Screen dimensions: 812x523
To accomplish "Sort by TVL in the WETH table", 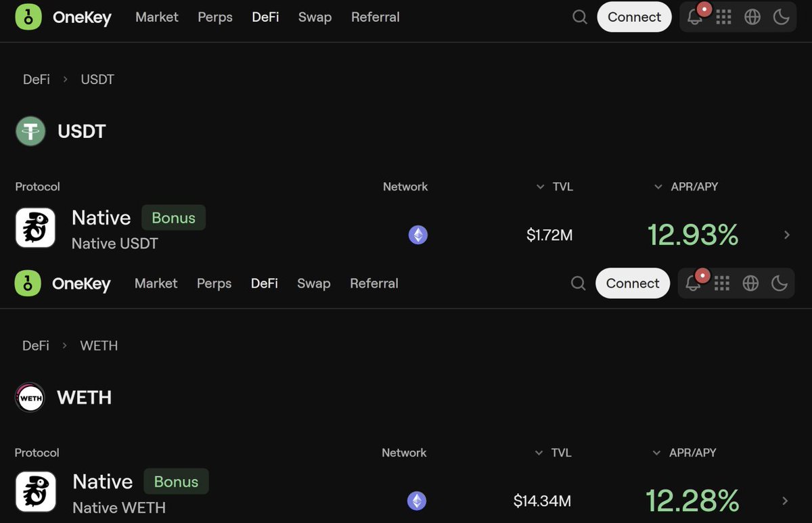I will 554,453.
